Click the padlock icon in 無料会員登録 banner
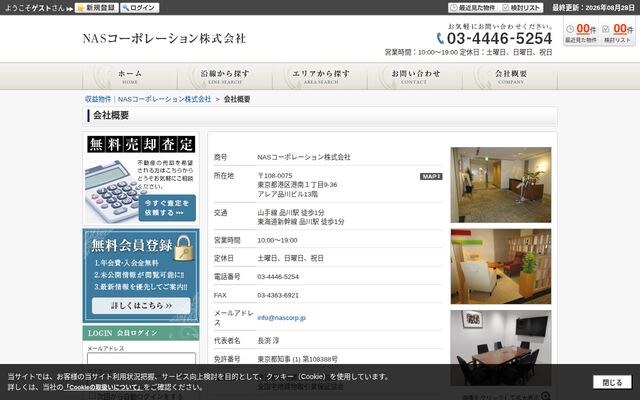The height and width of the screenshot is (400, 640). click(x=183, y=248)
